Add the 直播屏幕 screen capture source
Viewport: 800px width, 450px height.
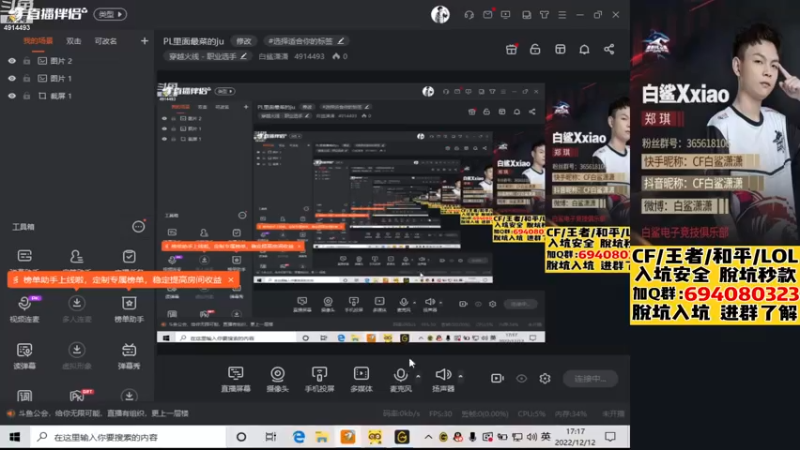tap(236, 379)
